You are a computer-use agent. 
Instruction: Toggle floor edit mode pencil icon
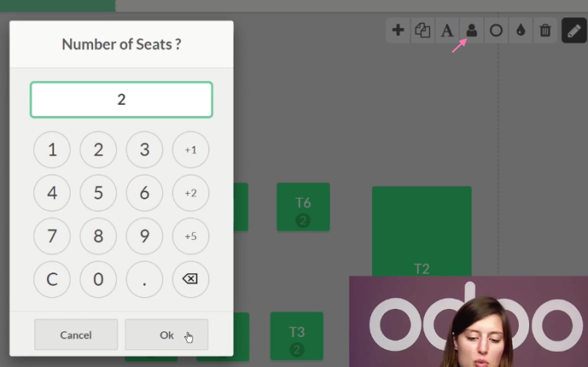(x=574, y=30)
